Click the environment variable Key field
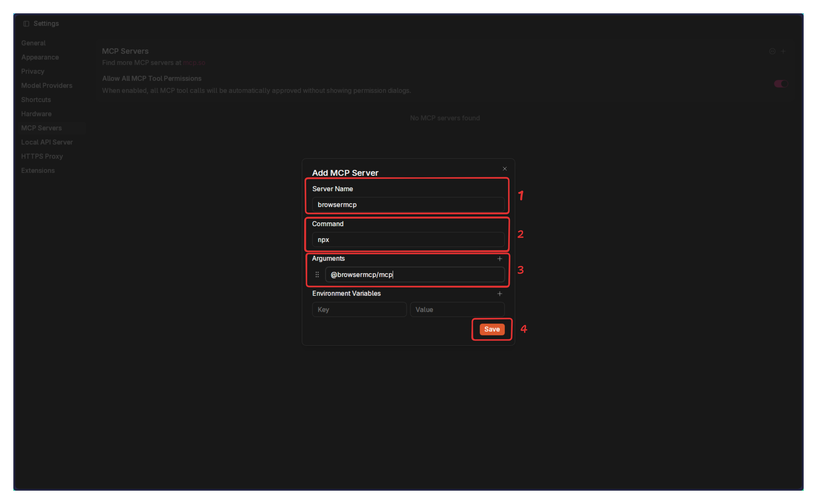The image size is (817, 504). [359, 309]
